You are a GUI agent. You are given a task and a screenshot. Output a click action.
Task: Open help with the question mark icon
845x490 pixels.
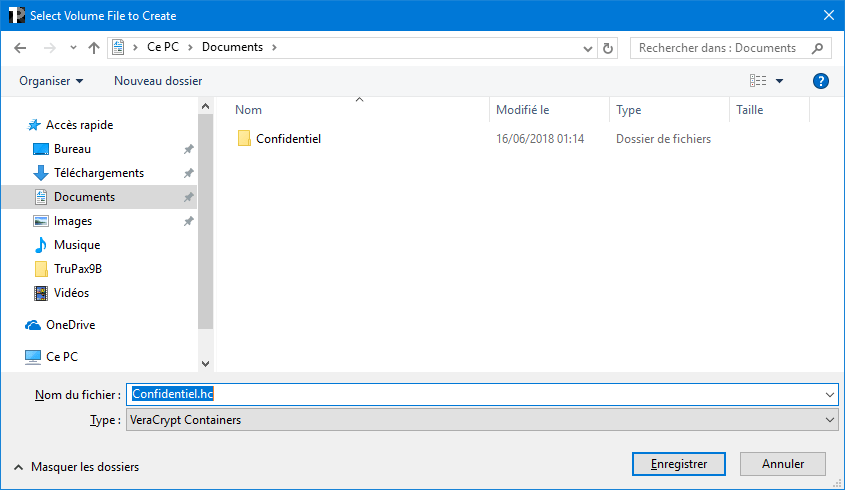(820, 81)
